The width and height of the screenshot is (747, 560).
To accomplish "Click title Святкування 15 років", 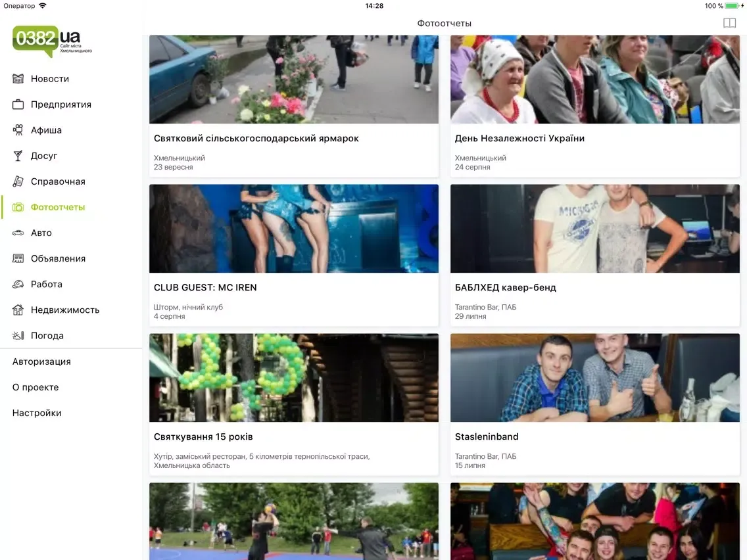I will coord(203,436).
